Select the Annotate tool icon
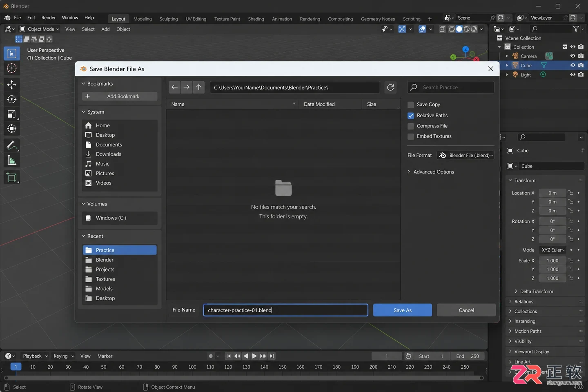This screenshot has height=392, width=588. pos(12,145)
